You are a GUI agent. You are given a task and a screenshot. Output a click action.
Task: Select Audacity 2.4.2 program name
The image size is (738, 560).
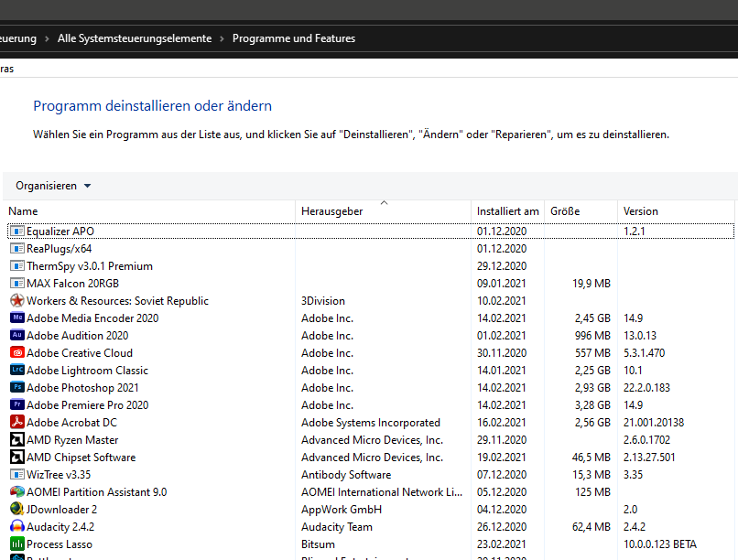tap(60, 527)
